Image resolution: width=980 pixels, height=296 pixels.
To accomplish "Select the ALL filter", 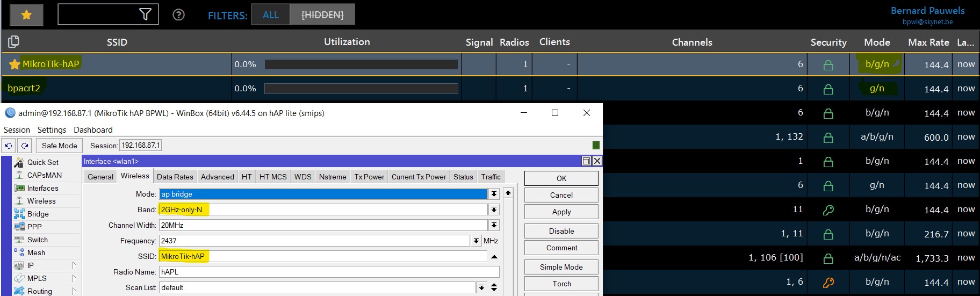I will pos(271,15).
